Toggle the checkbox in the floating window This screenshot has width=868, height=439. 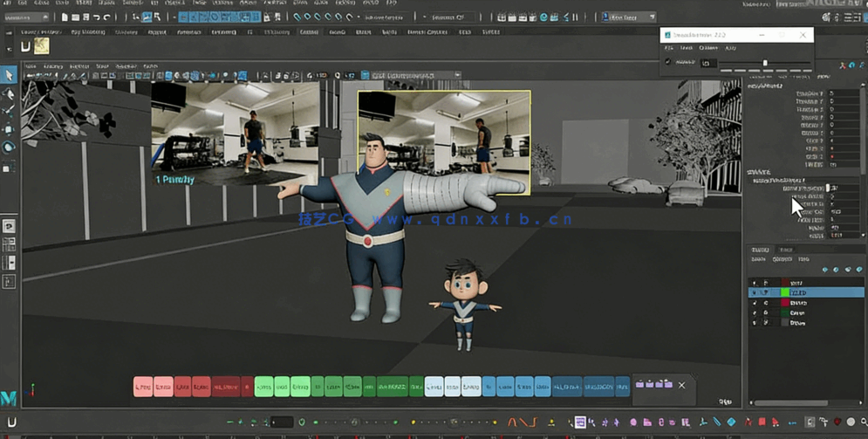point(669,62)
